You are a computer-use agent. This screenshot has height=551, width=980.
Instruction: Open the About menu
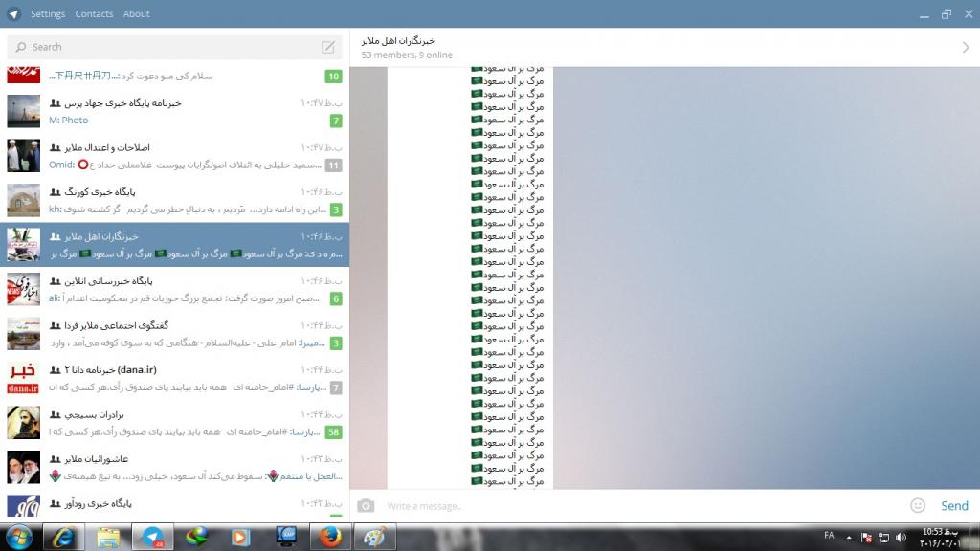click(x=137, y=14)
